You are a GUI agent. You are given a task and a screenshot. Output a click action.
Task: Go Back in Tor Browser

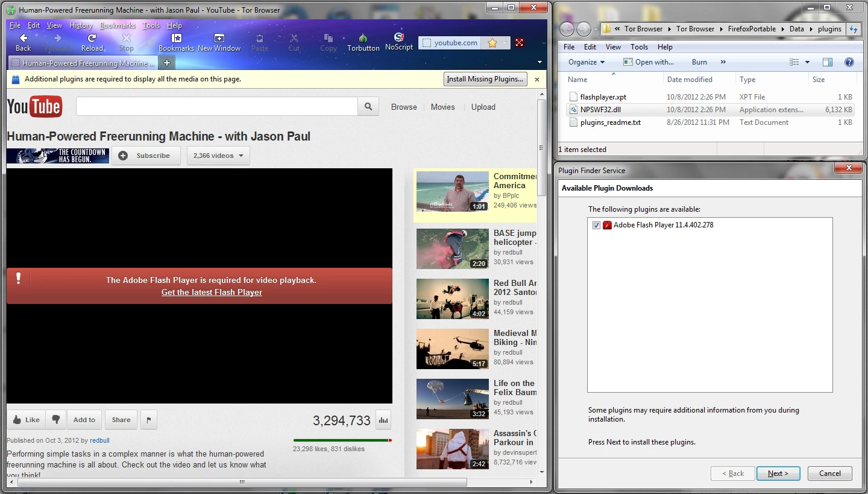[x=23, y=42]
